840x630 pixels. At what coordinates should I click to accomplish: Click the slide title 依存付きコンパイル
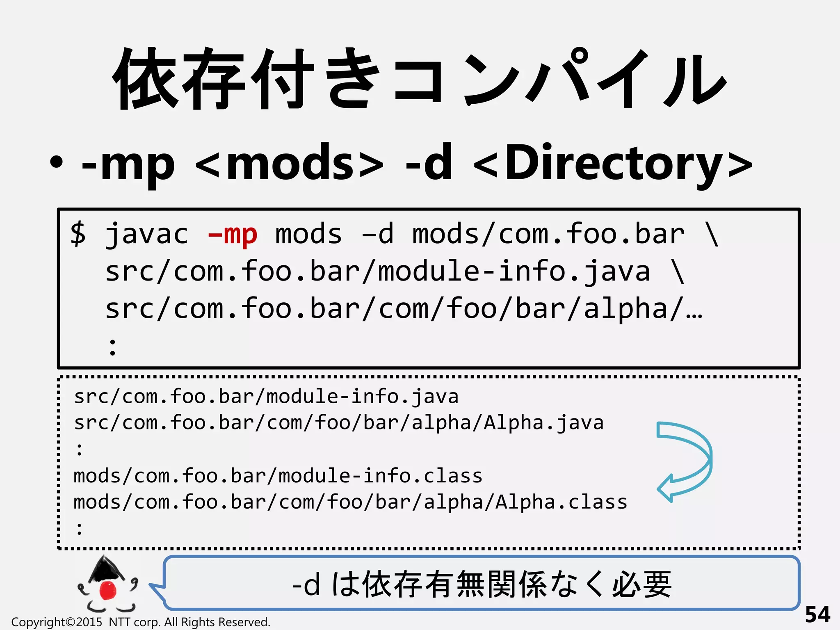pos(419,79)
